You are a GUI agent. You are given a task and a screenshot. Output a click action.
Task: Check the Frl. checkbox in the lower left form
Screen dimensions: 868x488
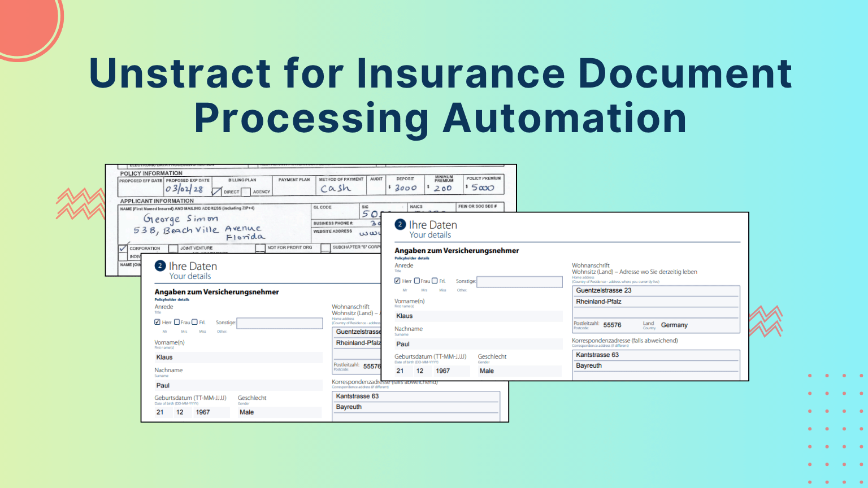click(194, 322)
